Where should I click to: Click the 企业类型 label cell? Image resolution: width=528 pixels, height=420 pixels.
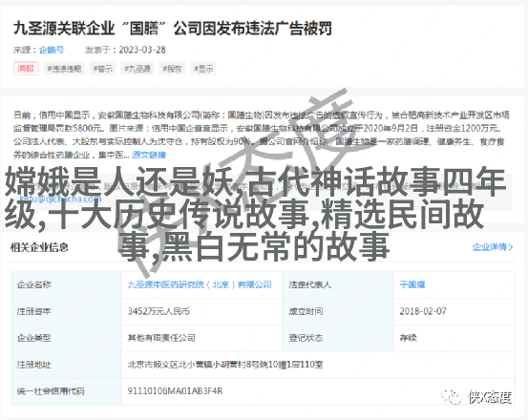[66, 338]
